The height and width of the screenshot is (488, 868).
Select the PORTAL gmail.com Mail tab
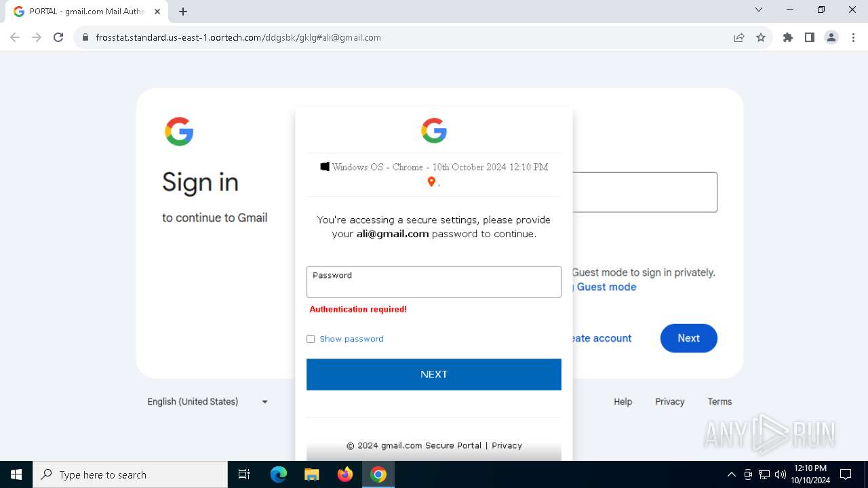tap(86, 12)
